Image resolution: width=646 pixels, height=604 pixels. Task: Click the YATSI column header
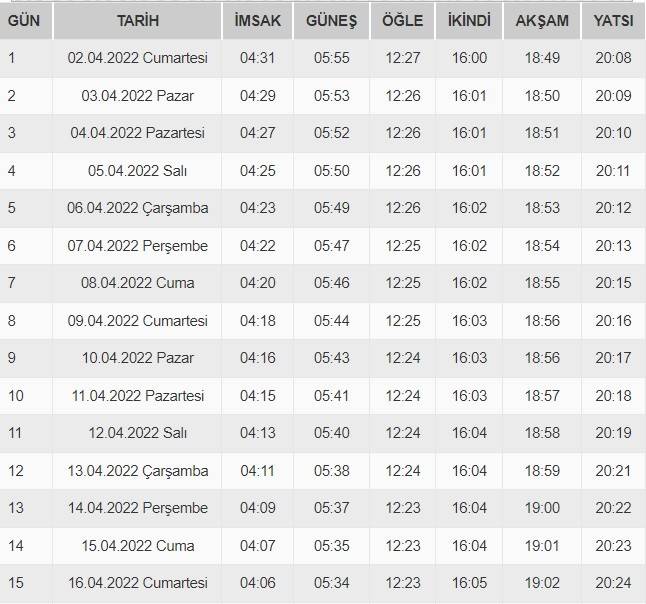click(x=612, y=20)
